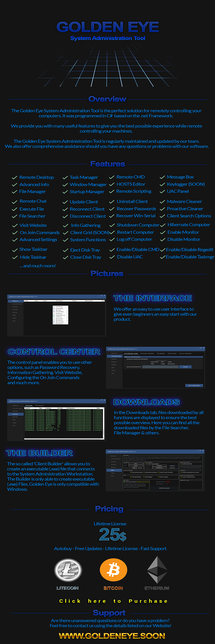
Task: Click the 'Click here to Purchase' link
Action: point(113,601)
